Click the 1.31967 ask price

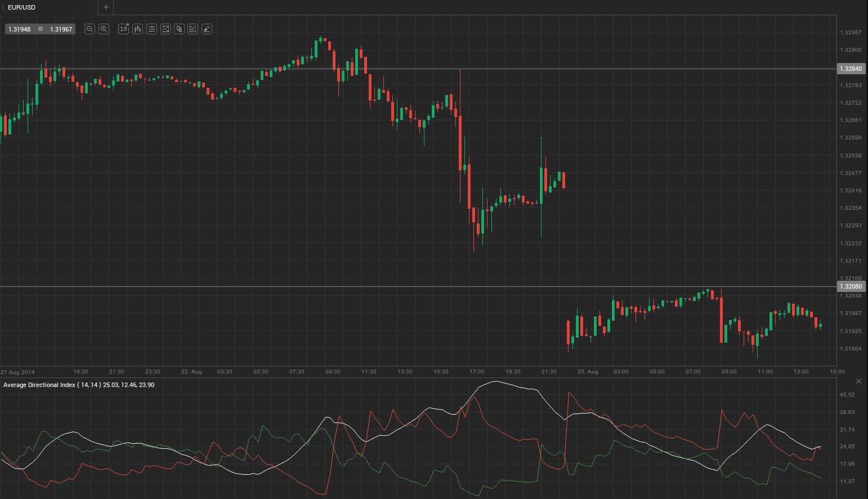[x=61, y=29]
